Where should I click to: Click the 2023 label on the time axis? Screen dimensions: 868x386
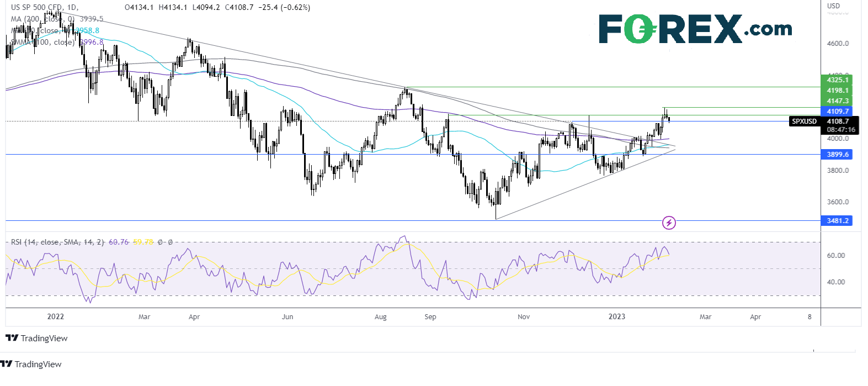point(617,316)
